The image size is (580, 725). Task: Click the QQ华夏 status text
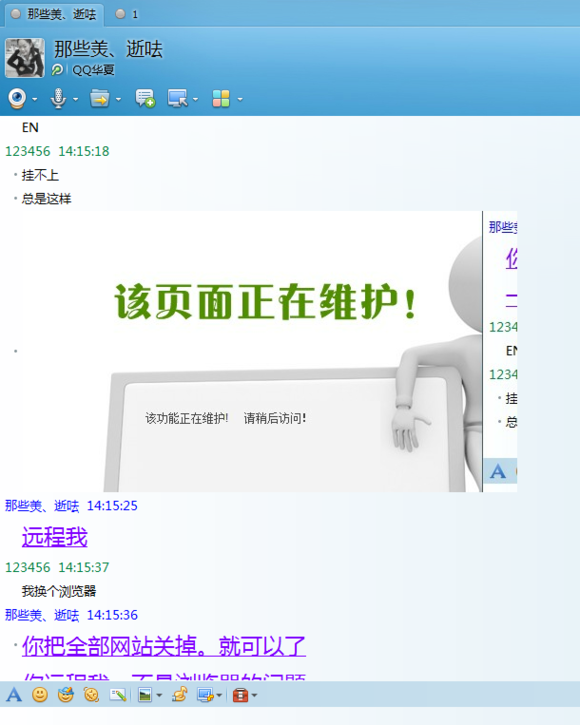click(x=93, y=70)
